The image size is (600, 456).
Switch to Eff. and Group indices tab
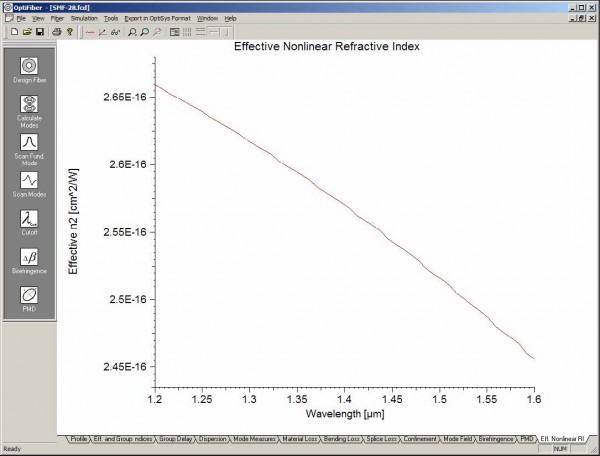pos(123,439)
